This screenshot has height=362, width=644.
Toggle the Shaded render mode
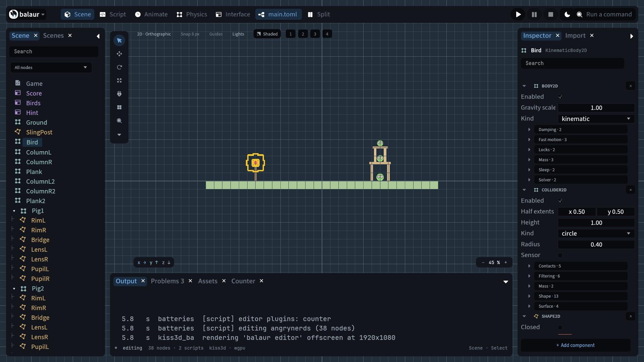tap(267, 34)
